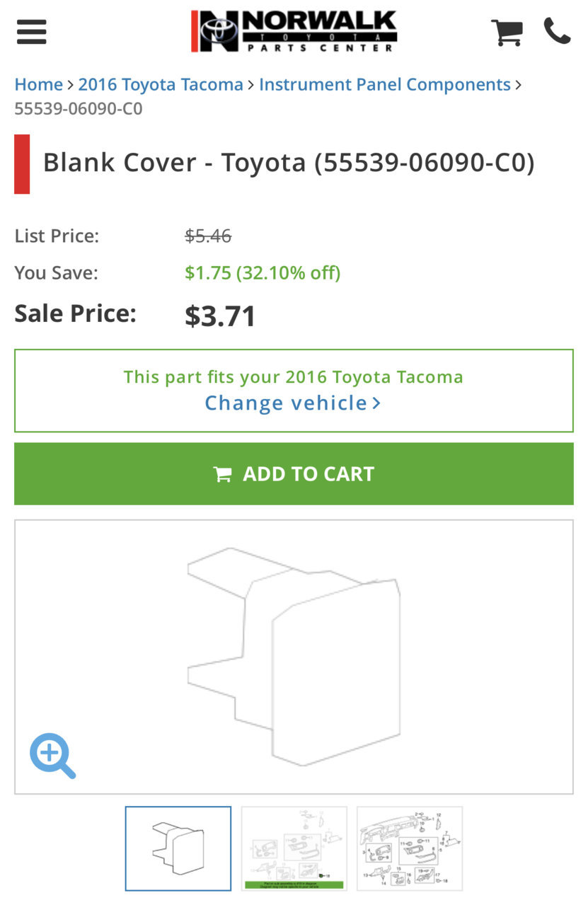
Task: Open the hamburger navigation menu
Action: click(x=31, y=32)
